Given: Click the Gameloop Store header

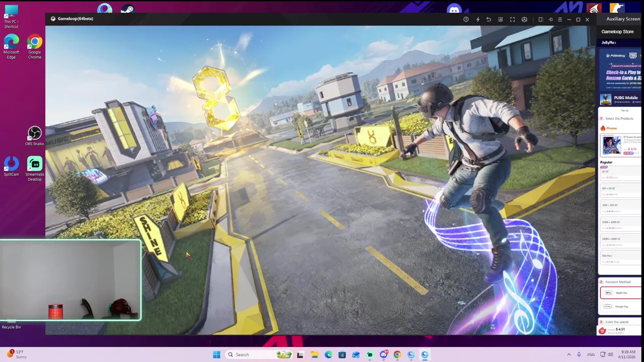Looking at the screenshot, I should (617, 32).
